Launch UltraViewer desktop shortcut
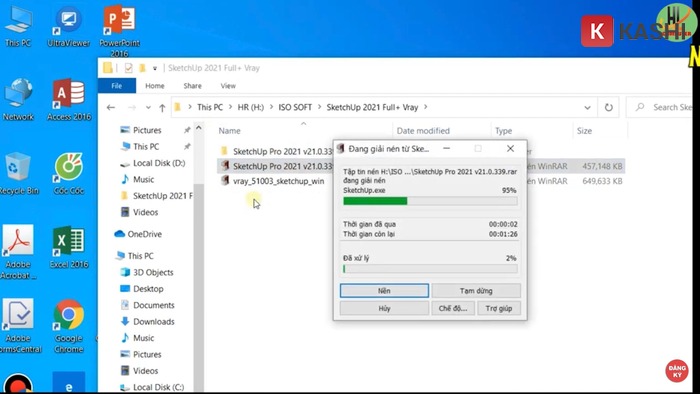 coord(68,26)
